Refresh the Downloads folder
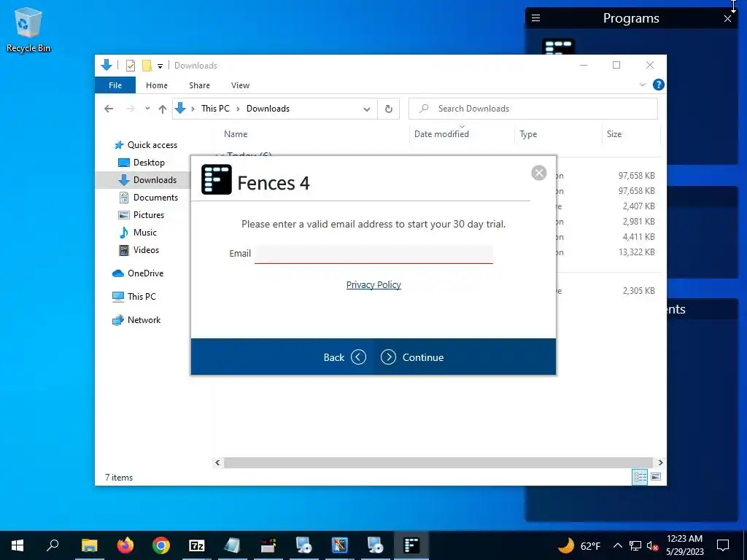This screenshot has width=747, height=560. coord(389,109)
